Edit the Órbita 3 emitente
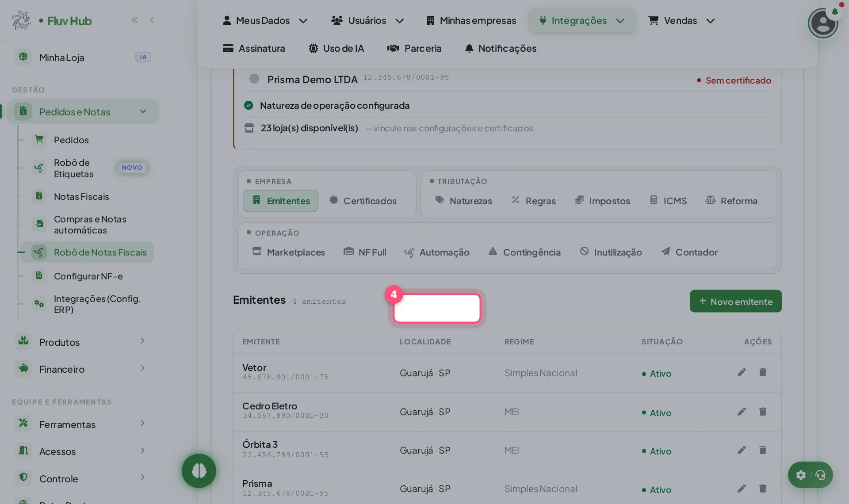This screenshot has height=504, width=849. [742, 450]
